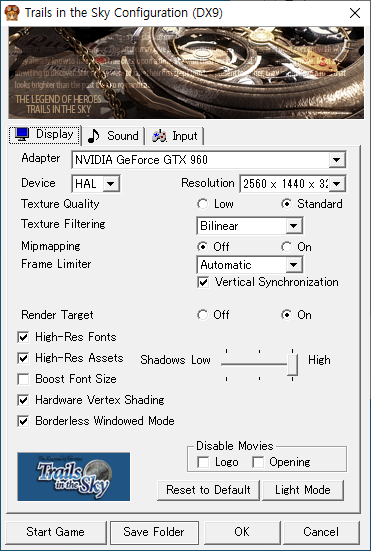Switch to the Sound tab

[113, 136]
